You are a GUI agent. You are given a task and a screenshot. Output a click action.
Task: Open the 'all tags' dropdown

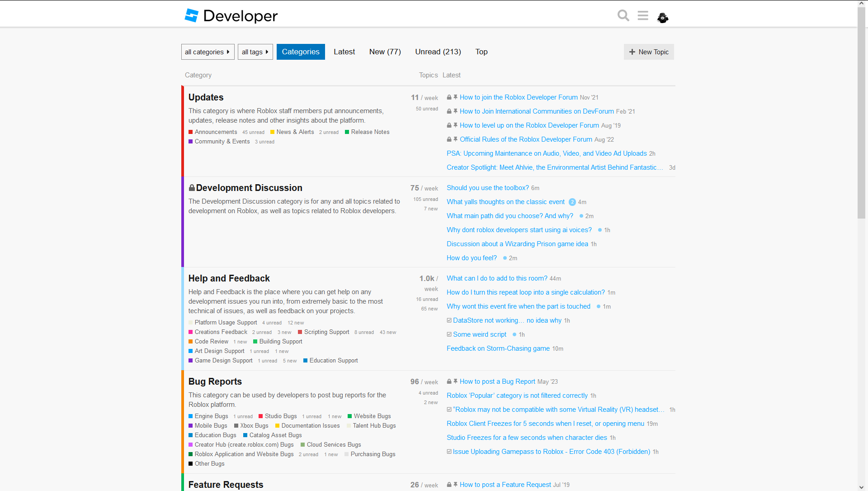point(255,52)
